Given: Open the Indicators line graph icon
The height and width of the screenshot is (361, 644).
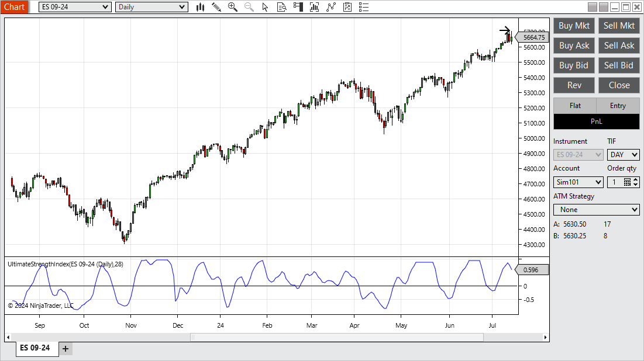Looking at the screenshot, I should pyautogui.click(x=331, y=7).
